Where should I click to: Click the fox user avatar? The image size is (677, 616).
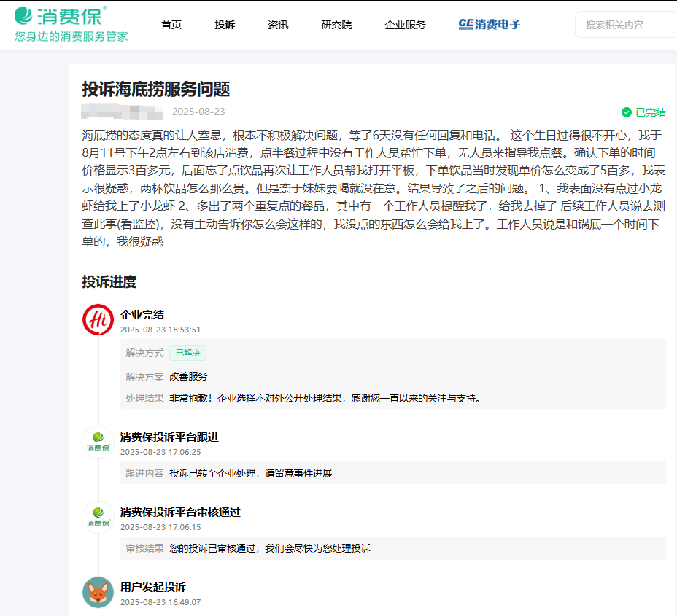(98, 592)
